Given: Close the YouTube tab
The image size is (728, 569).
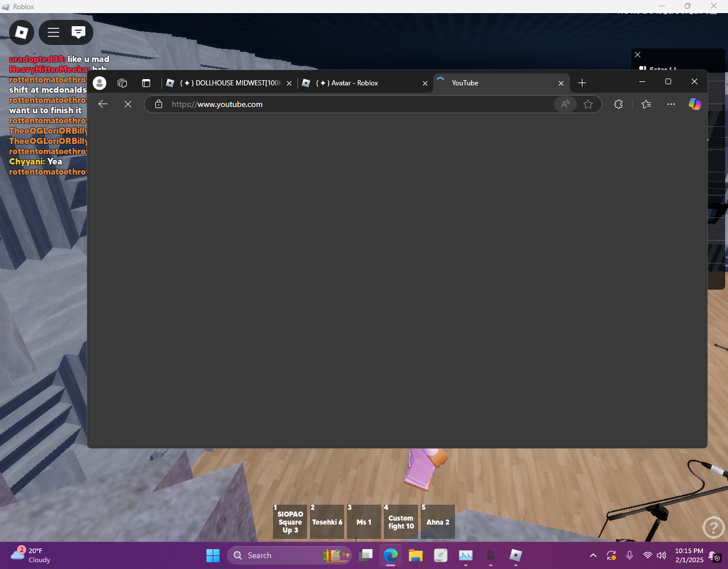Looking at the screenshot, I should [x=561, y=83].
